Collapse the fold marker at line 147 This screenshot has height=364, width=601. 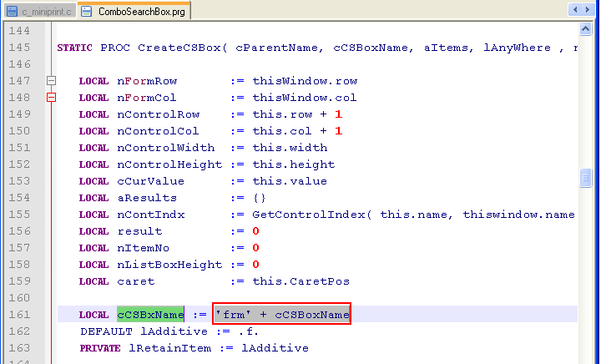pos(51,81)
